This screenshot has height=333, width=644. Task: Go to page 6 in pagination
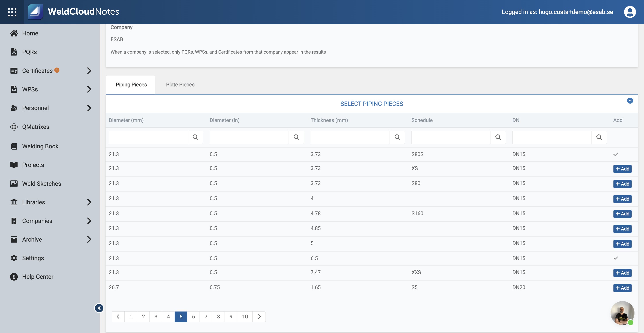(193, 317)
